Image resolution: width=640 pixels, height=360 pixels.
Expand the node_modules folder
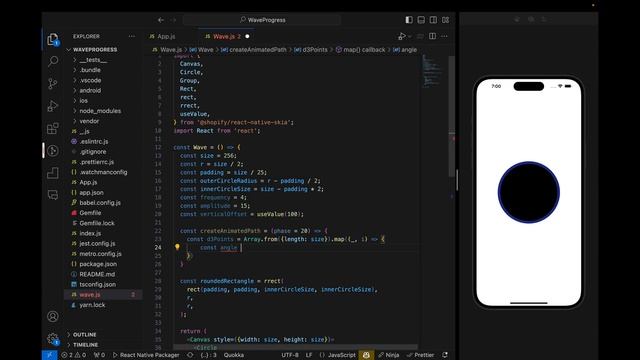[100, 111]
